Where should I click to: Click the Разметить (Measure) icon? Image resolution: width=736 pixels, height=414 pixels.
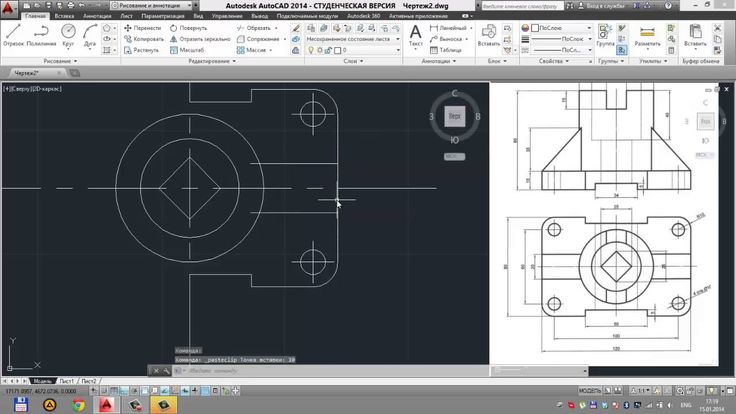coord(647,36)
